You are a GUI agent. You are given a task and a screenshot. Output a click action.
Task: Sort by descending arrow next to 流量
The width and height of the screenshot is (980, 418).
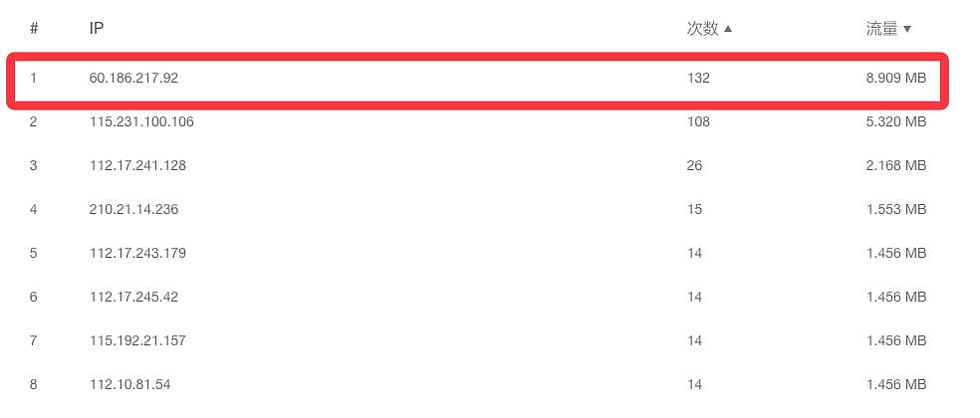tap(907, 29)
